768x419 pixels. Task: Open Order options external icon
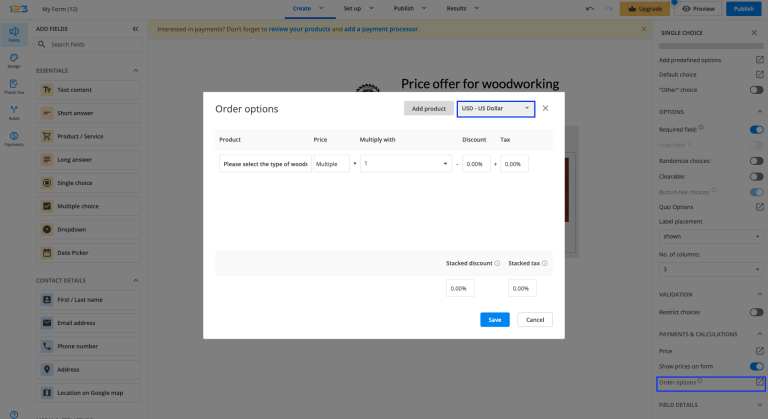759,382
